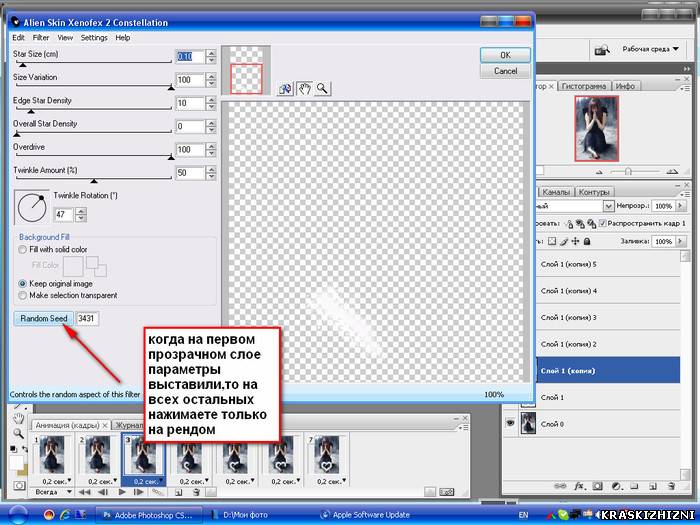Click link layers icon in Layers panel
The image size is (700, 525).
tap(559, 486)
